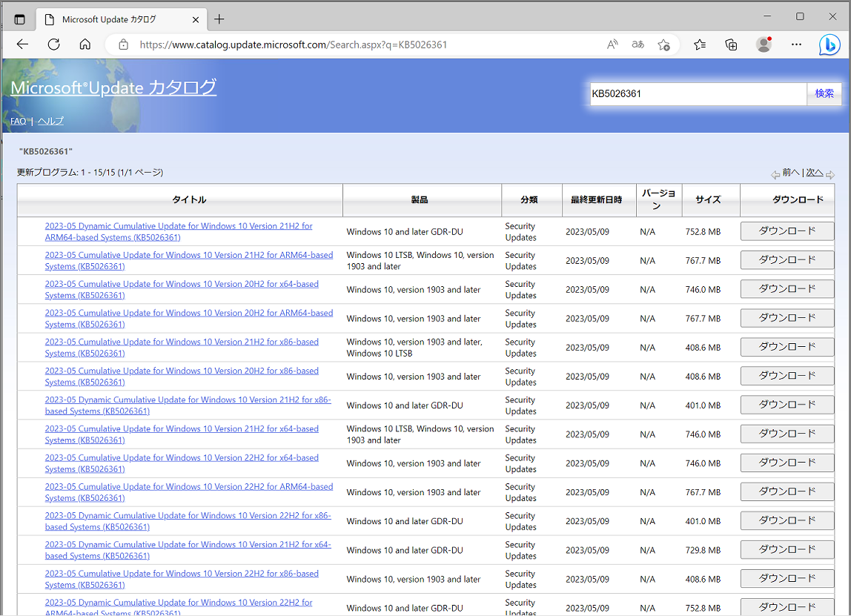Open 2023-05 Cumulative Update Version 22H2 x86-based link
This screenshot has height=616, width=851.
(x=182, y=579)
